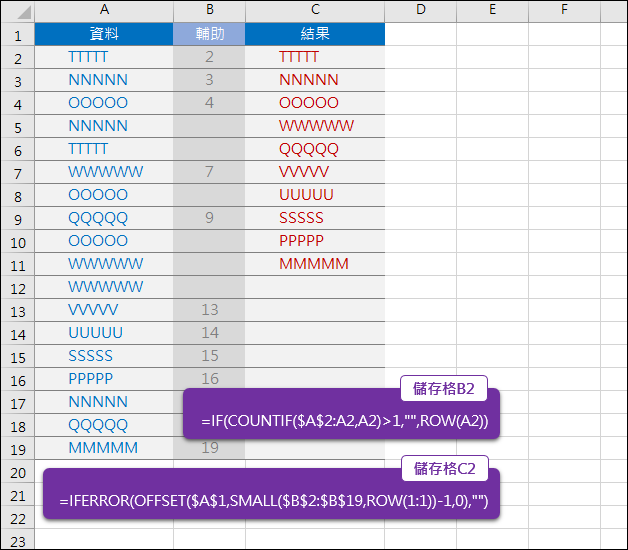Click cell A3 containing NNNNN
The width and height of the screenshot is (628, 550).
tap(104, 80)
